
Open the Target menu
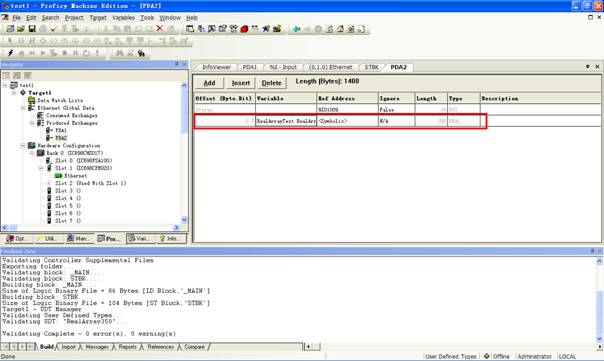point(98,18)
